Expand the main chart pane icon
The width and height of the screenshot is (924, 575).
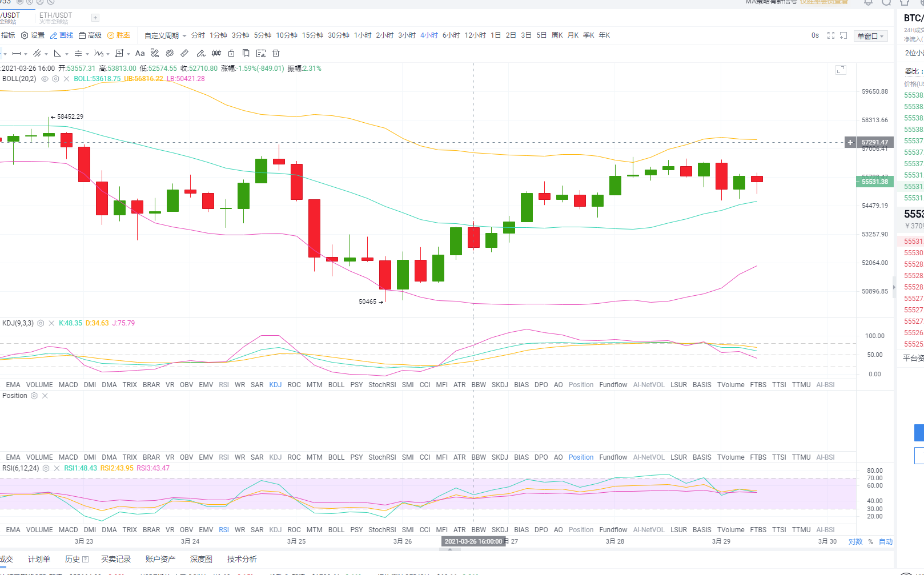[841, 70]
